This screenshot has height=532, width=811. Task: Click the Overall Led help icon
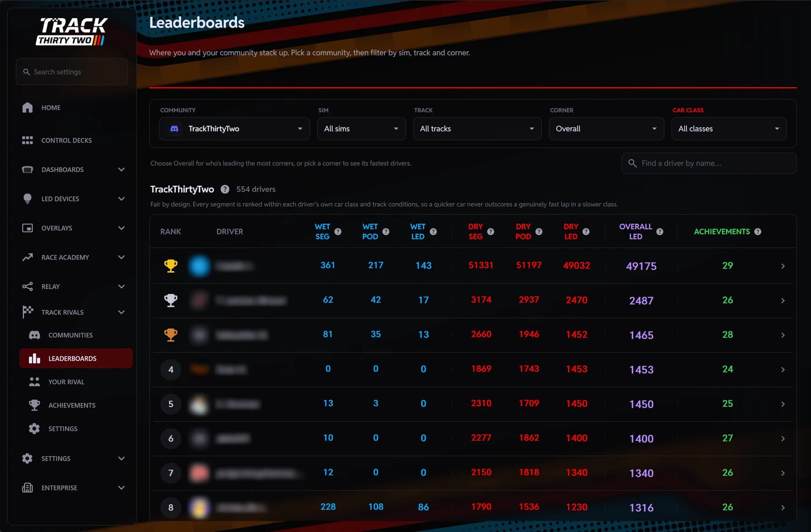pos(660,232)
